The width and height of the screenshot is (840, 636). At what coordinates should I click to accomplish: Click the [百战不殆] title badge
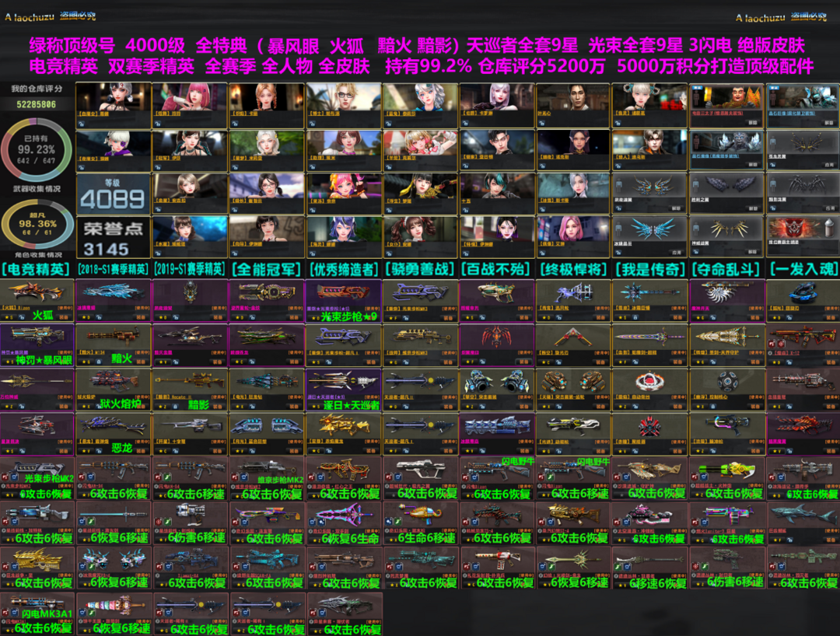[496, 269]
